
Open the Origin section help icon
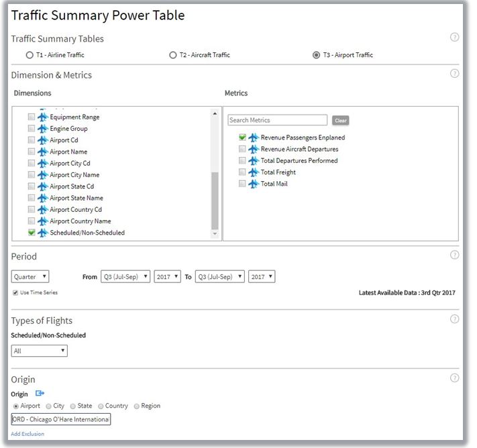coord(454,378)
